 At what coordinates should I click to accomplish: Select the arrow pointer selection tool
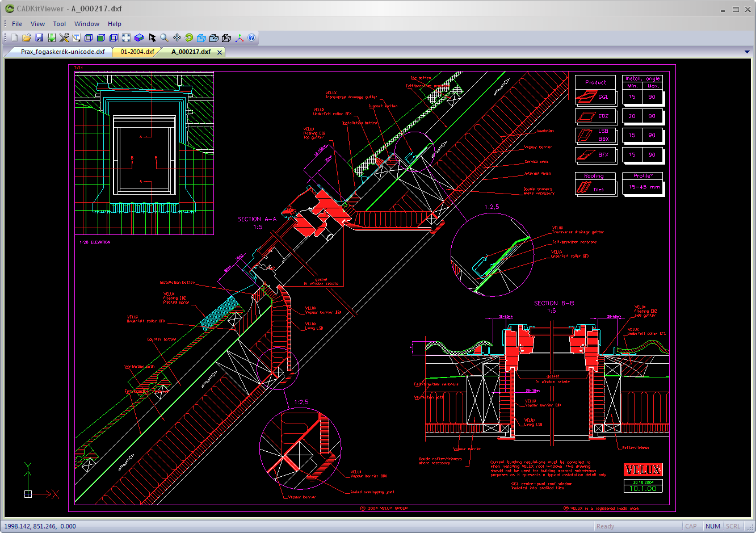tap(152, 37)
